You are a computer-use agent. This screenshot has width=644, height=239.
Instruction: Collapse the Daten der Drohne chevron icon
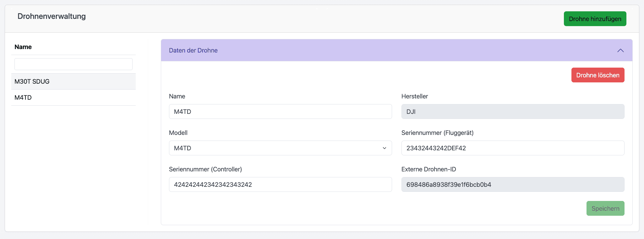coord(620,50)
